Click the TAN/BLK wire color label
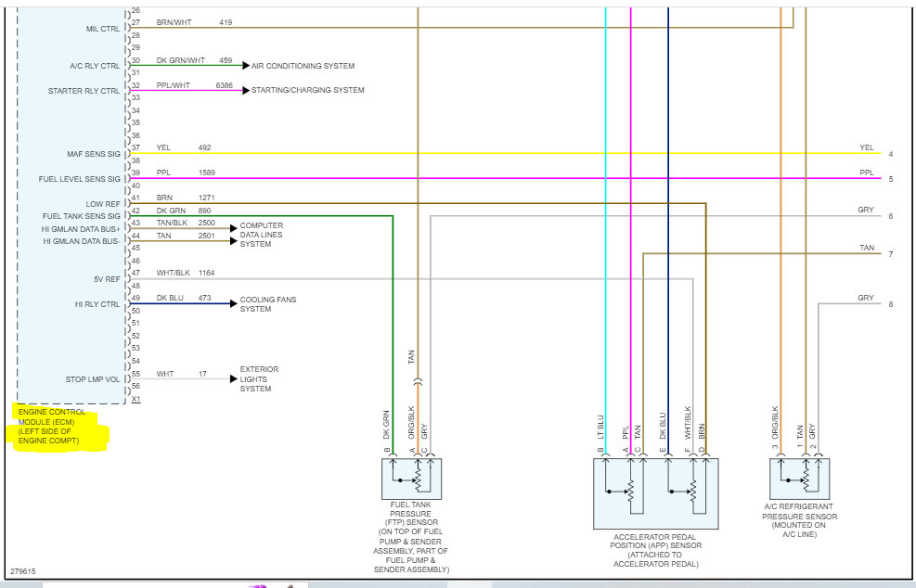Screen dimensions: 916x588 click(x=172, y=224)
